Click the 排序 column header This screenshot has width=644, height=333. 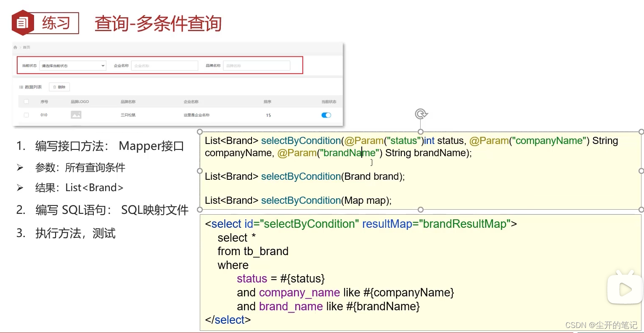(x=268, y=102)
